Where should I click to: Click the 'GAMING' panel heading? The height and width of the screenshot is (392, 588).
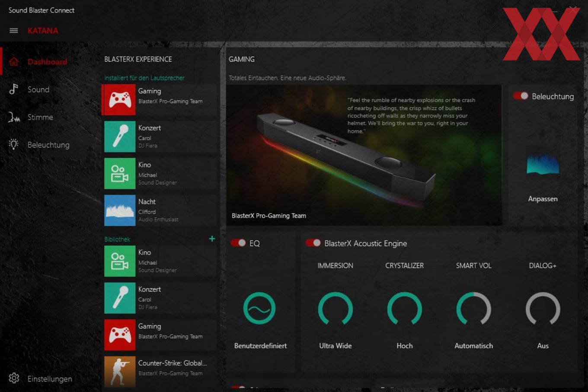click(242, 59)
